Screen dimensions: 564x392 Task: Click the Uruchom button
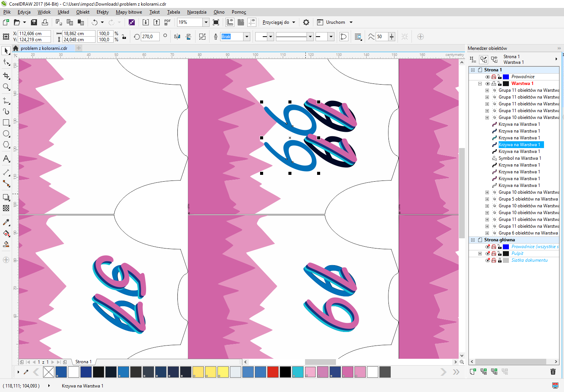335,22
